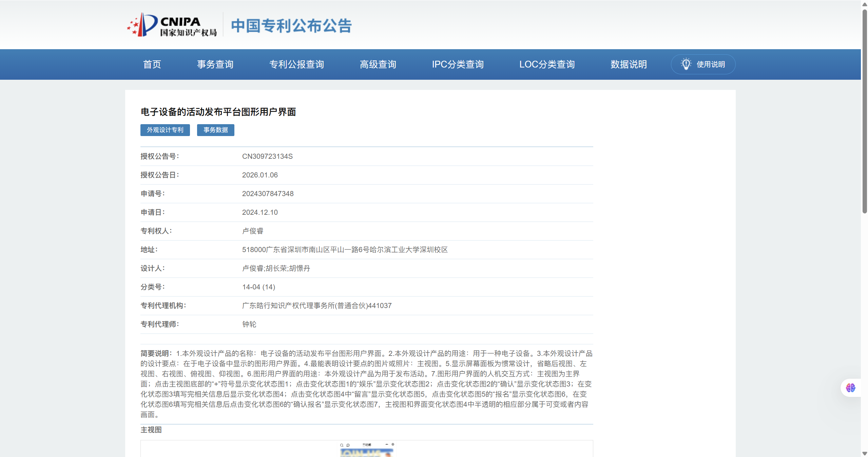Click the 专利代理机构 label

pyautogui.click(x=163, y=306)
